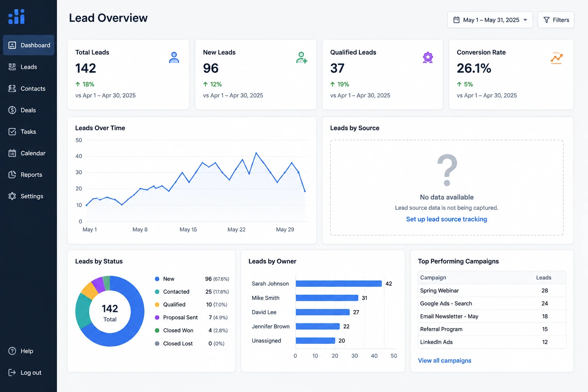Viewport: 588px width, 392px height.
Task: Click the New Leads add-person icon
Action: click(302, 58)
